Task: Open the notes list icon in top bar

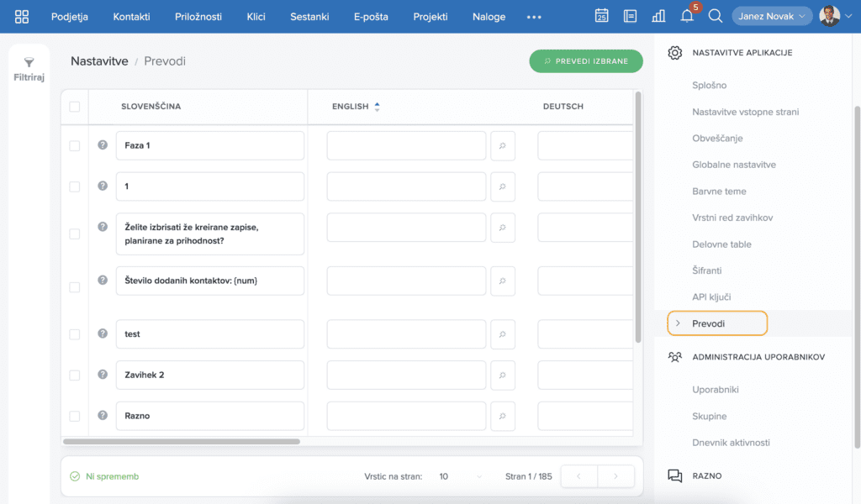Action: tap(630, 16)
